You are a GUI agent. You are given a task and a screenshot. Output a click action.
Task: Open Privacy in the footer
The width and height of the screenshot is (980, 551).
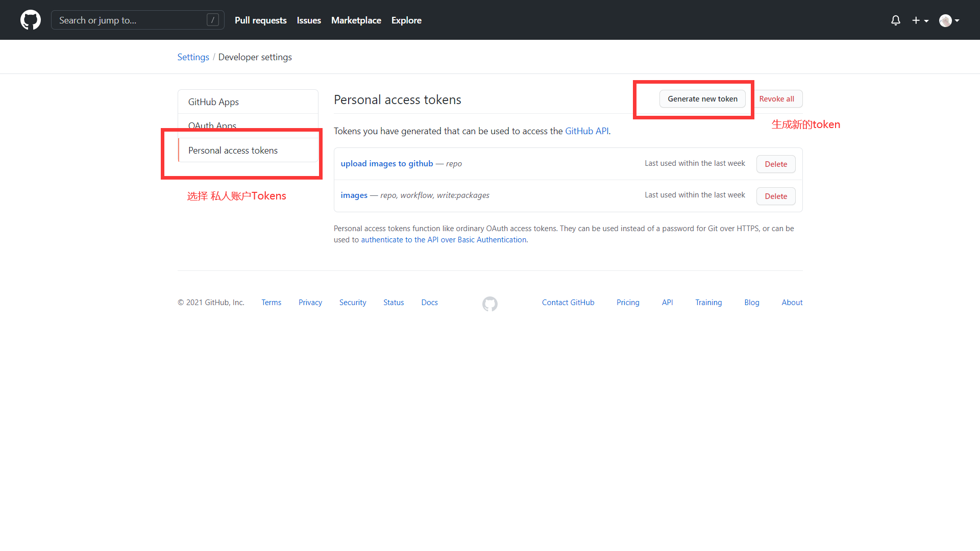[x=310, y=303]
